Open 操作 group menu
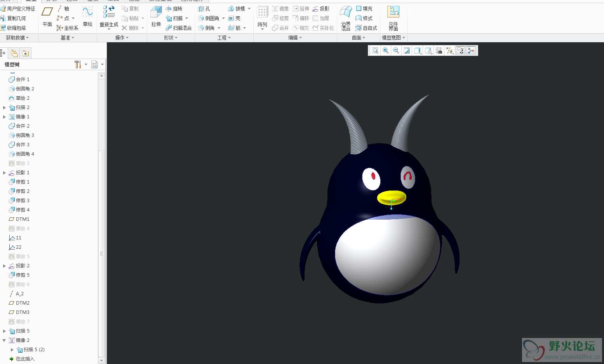Screen dimensions: 604x364 pyautogui.click(x=122, y=38)
